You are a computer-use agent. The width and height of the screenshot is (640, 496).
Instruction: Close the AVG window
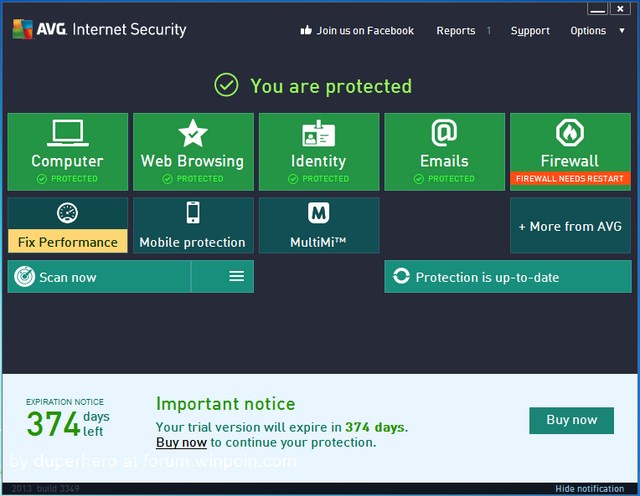pos(620,9)
